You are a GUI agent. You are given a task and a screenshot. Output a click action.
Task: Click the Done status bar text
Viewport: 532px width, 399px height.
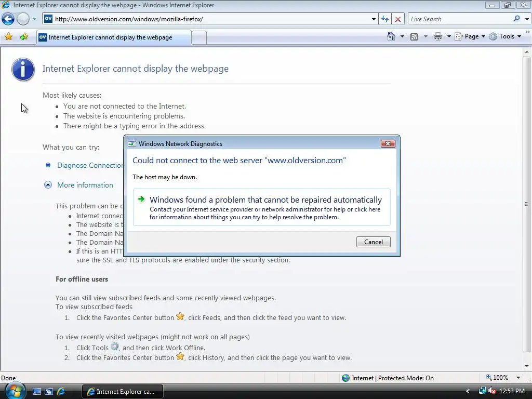[x=8, y=378]
